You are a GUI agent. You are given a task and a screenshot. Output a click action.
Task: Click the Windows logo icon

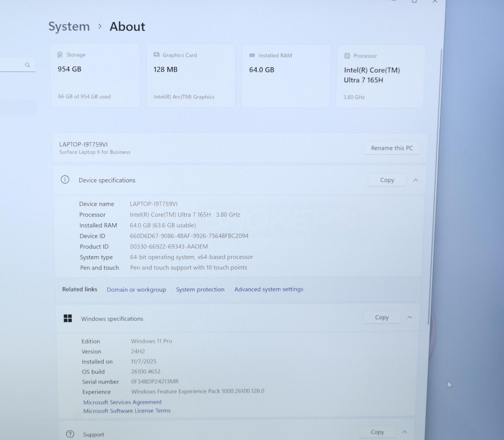pos(68,318)
